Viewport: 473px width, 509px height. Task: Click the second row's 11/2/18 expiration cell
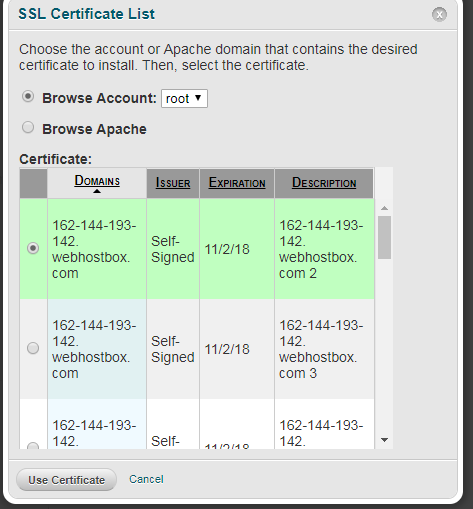click(x=237, y=349)
